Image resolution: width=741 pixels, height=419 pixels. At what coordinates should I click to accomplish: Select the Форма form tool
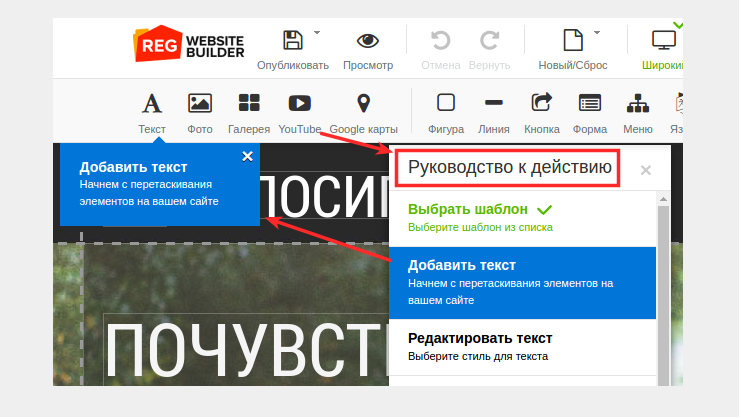point(590,113)
